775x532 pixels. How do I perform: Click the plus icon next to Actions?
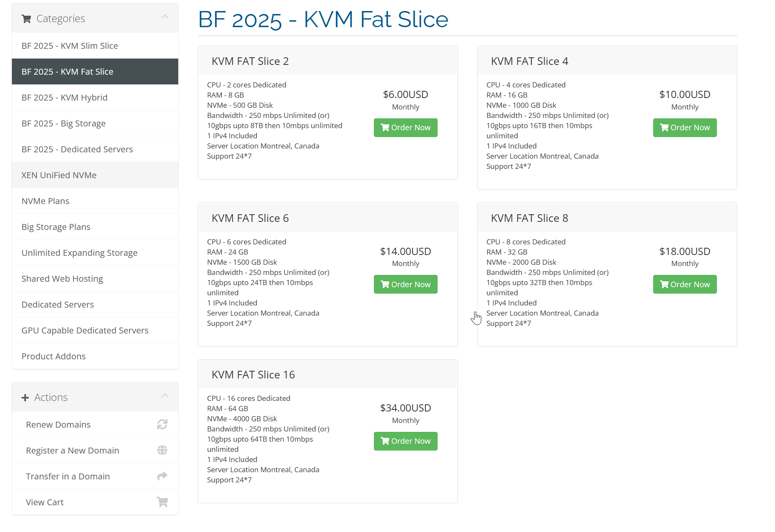click(25, 398)
